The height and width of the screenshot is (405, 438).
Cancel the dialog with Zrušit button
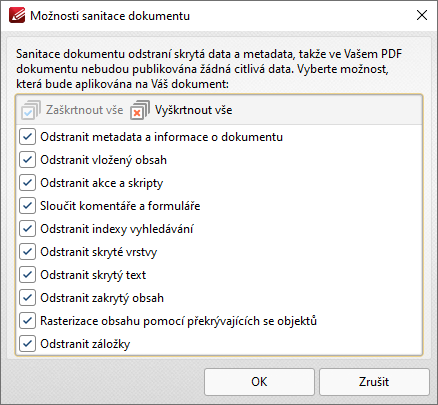(374, 382)
